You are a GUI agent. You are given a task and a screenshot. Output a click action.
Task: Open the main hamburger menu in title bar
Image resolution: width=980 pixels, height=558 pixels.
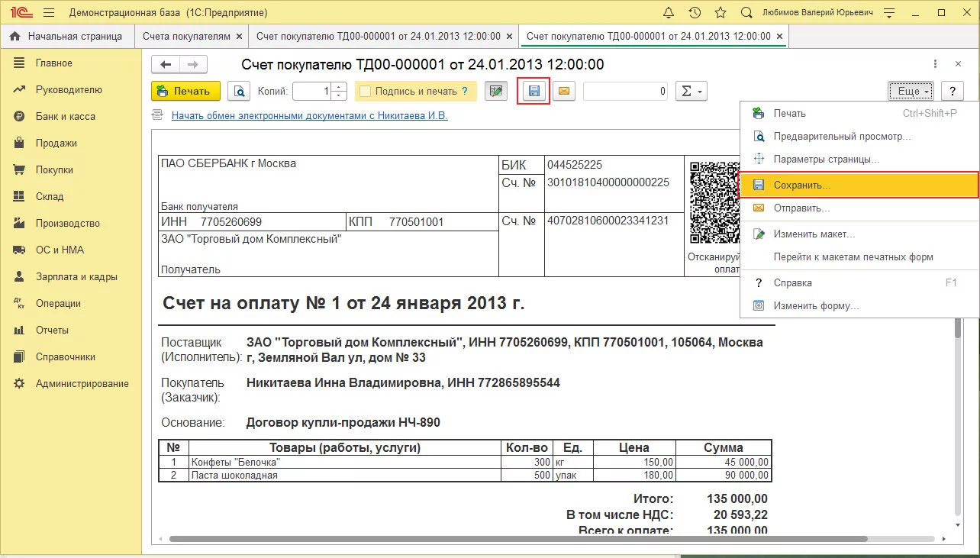[49, 12]
